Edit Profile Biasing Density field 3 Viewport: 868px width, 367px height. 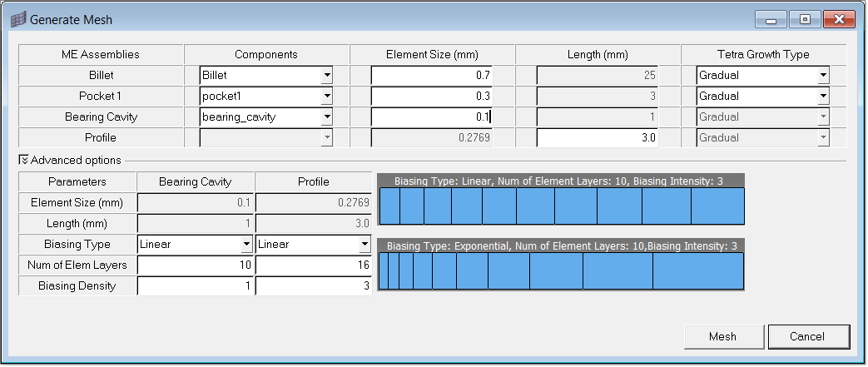pyautogui.click(x=314, y=286)
